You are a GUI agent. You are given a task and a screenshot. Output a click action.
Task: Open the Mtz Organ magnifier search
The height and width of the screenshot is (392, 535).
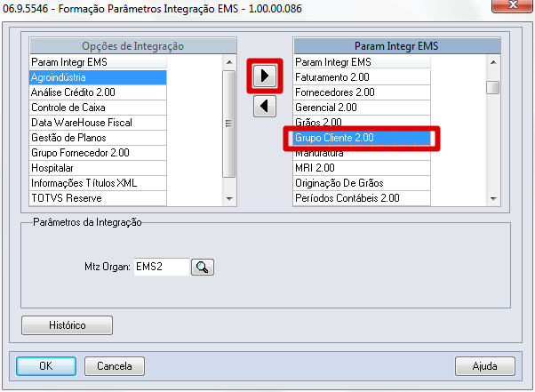click(x=203, y=267)
